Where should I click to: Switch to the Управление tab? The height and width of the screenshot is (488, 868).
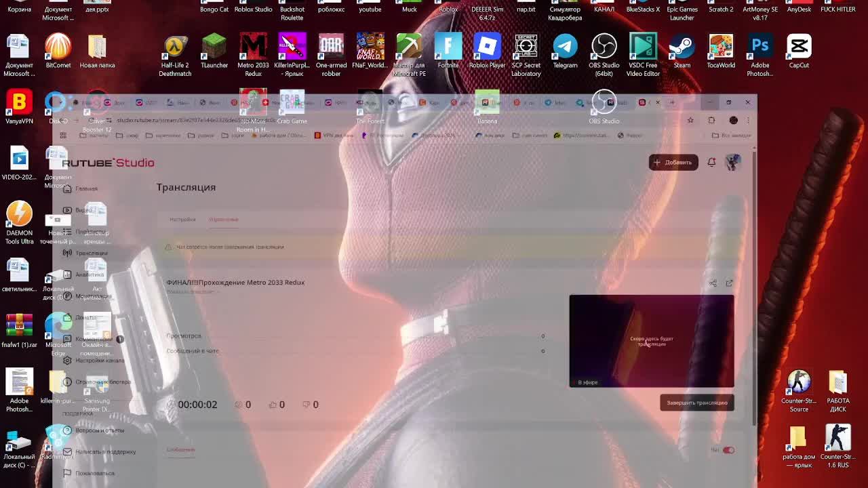223,220
